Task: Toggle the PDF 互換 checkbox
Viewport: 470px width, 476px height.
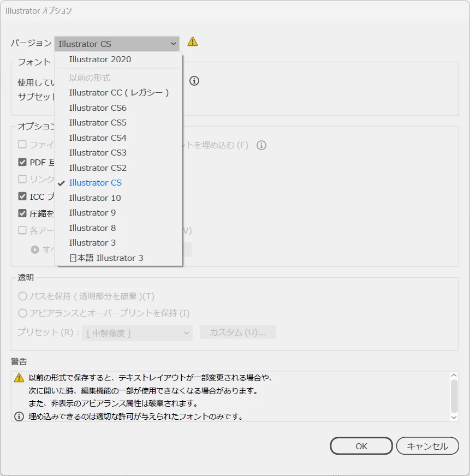Action: (x=22, y=162)
